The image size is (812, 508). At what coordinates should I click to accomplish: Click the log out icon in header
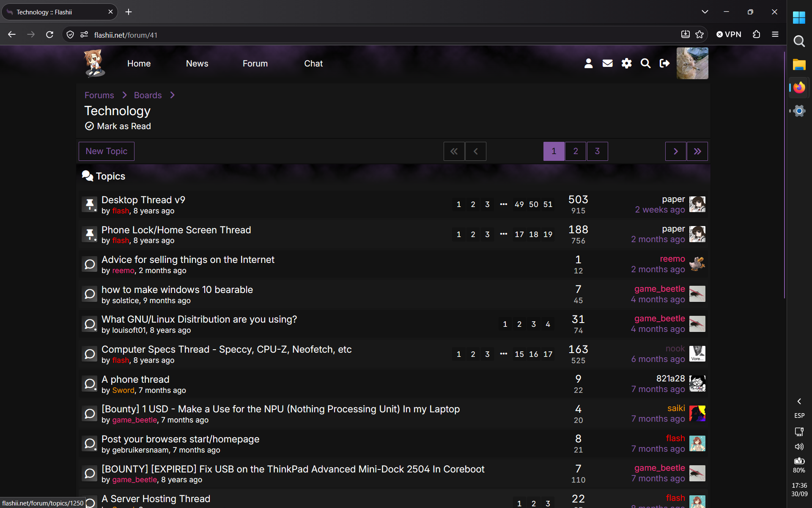(664, 63)
